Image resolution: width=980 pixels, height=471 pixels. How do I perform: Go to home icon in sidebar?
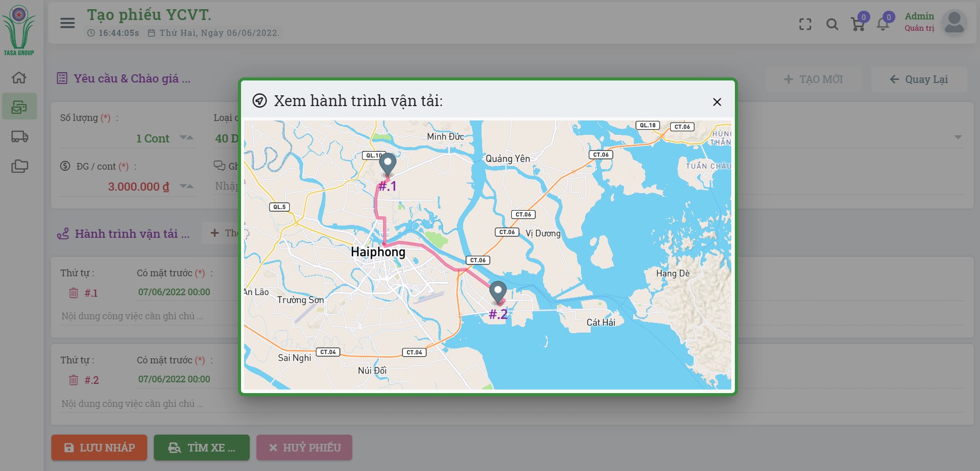19,78
